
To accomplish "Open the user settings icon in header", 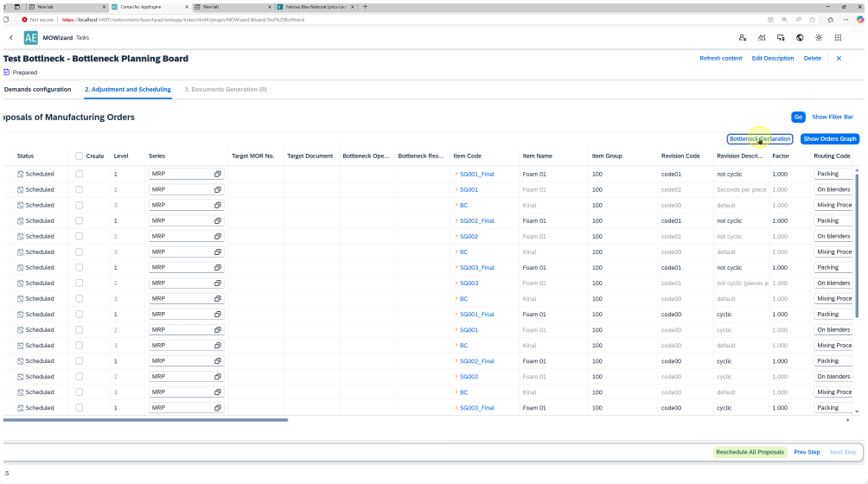I will click(x=743, y=37).
